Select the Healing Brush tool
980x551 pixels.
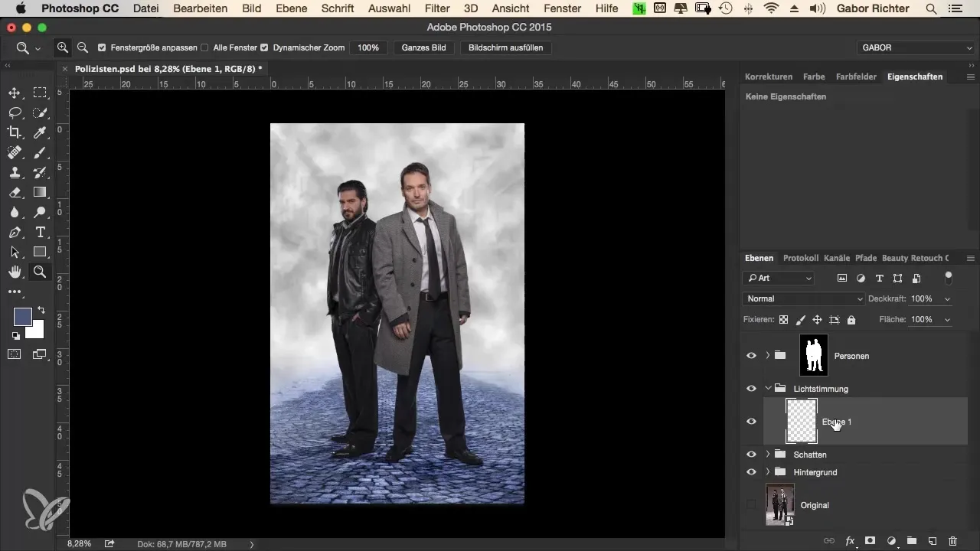pos(14,152)
